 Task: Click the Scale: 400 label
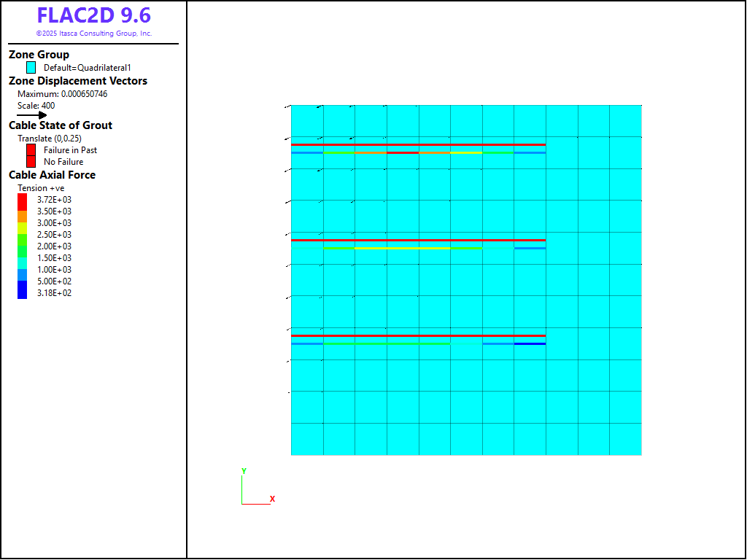tap(36, 106)
